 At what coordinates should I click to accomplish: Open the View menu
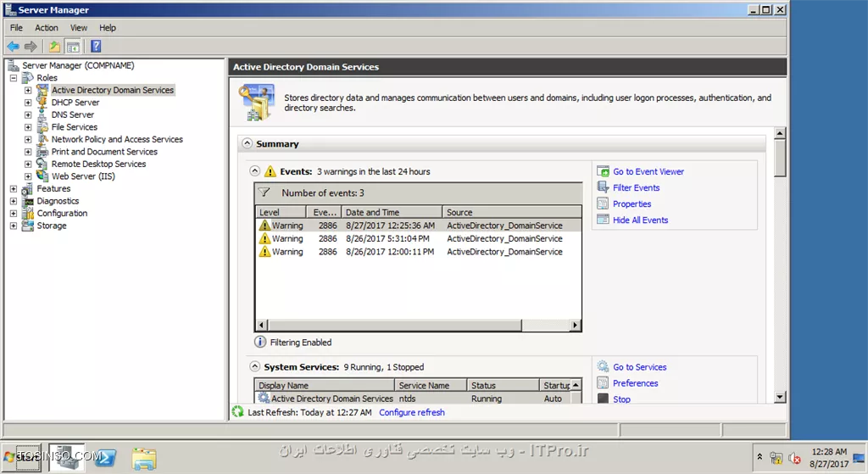[x=79, y=28]
